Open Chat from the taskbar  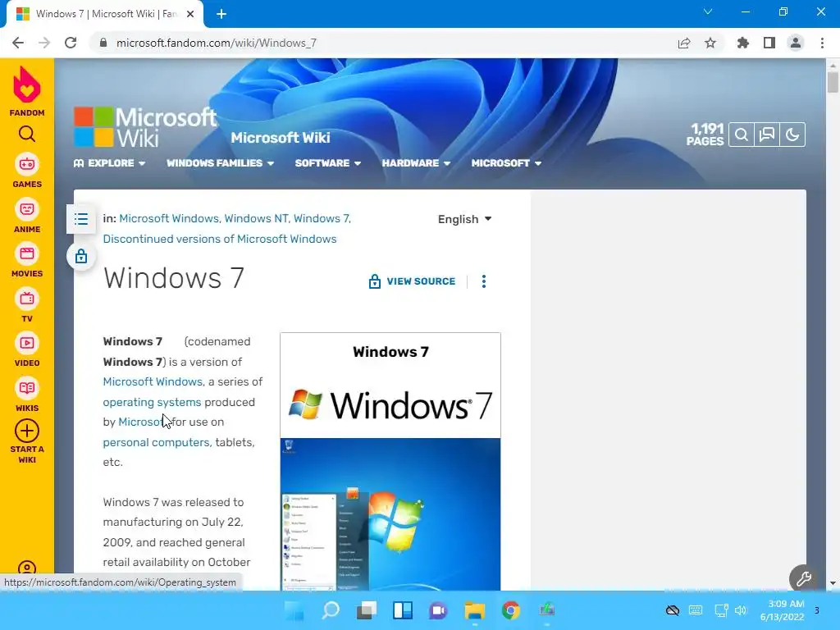tap(439, 610)
